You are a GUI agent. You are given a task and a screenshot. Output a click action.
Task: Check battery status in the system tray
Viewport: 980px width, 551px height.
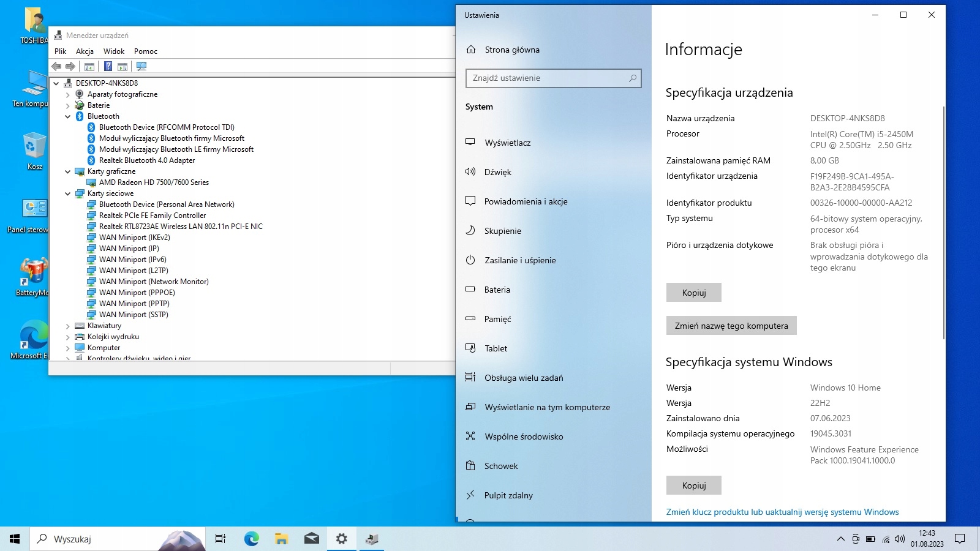click(x=870, y=539)
